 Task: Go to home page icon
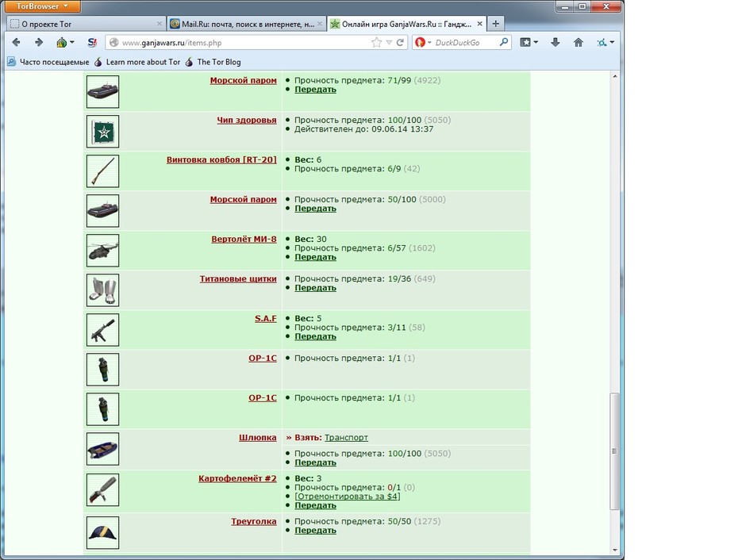click(578, 42)
